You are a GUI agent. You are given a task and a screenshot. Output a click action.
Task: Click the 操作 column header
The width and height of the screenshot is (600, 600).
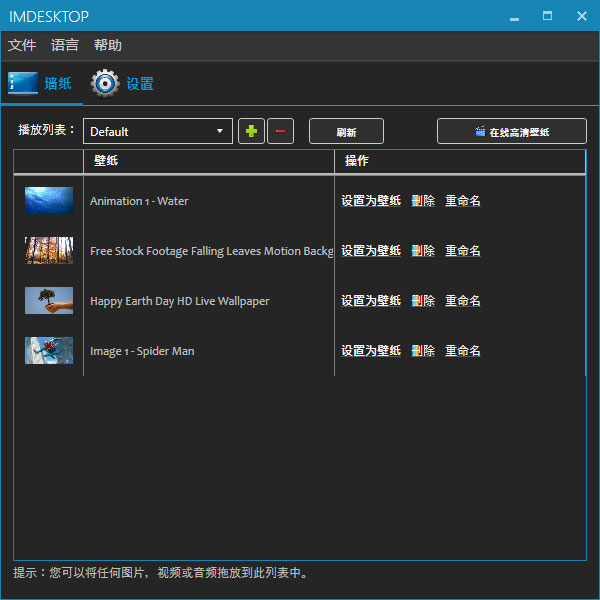[460, 161]
